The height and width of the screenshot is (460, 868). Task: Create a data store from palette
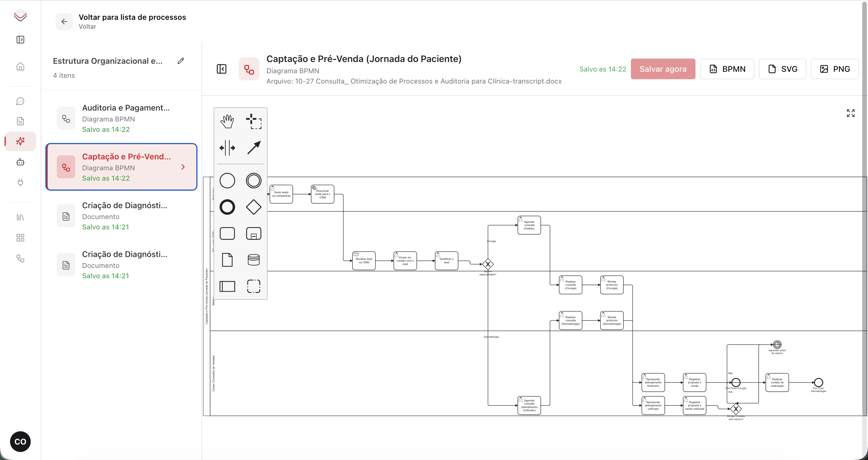(x=253, y=260)
